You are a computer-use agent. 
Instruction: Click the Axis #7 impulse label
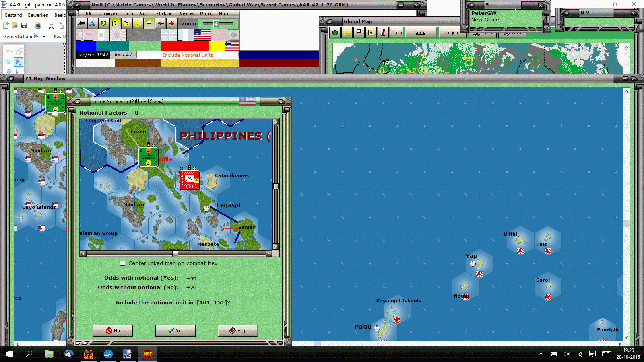(123, 55)
